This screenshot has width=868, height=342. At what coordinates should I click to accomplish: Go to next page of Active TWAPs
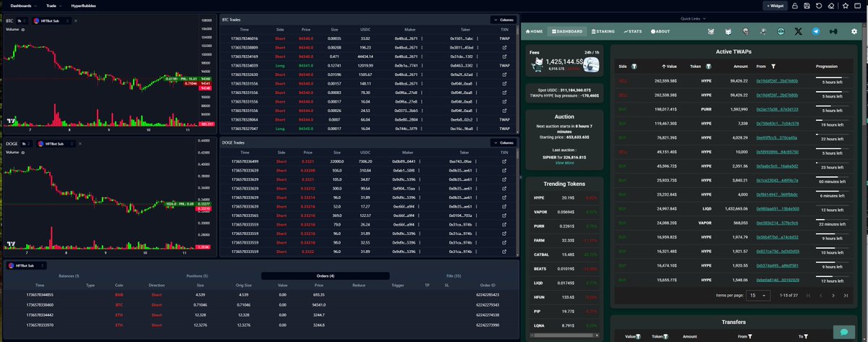pyautogui.click(x=834, y=295)
